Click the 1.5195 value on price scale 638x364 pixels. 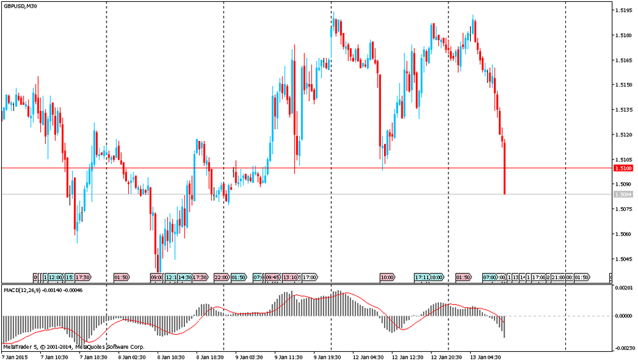pyautogui.click(x=623, y=11)
